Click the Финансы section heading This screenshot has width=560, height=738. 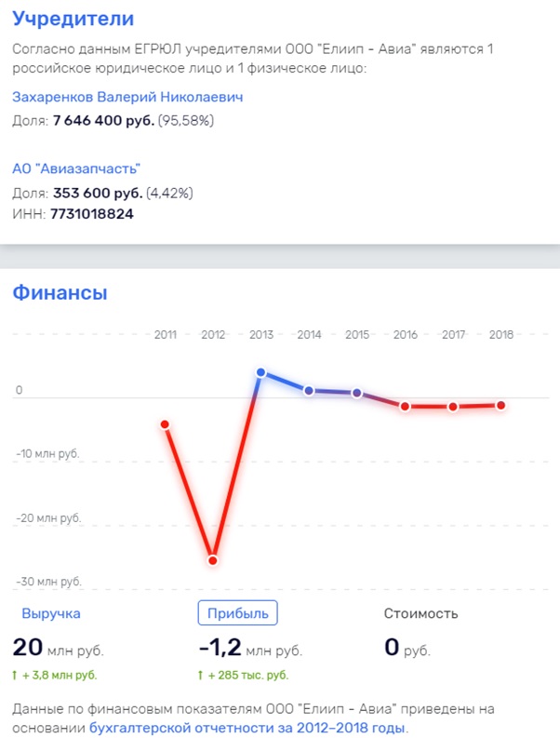(x=60, y=292)
